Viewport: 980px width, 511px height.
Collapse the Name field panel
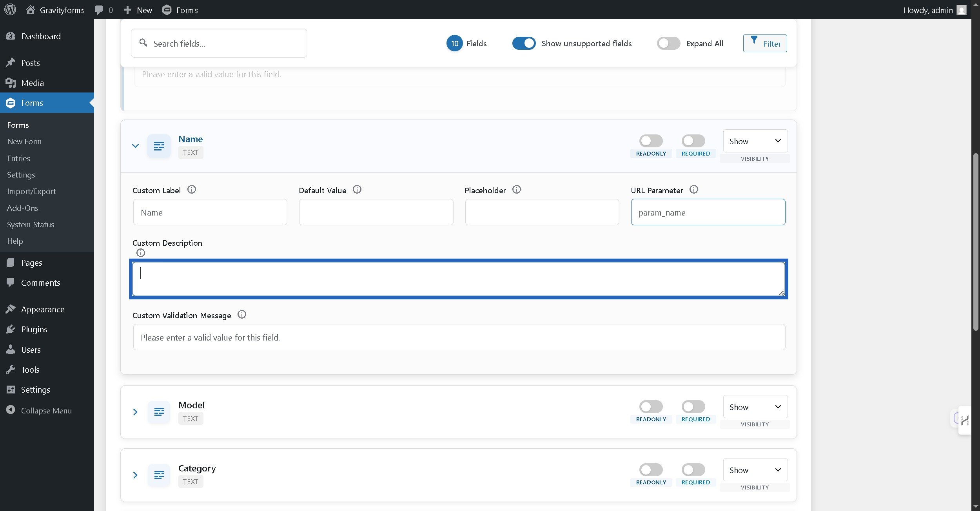135,146
